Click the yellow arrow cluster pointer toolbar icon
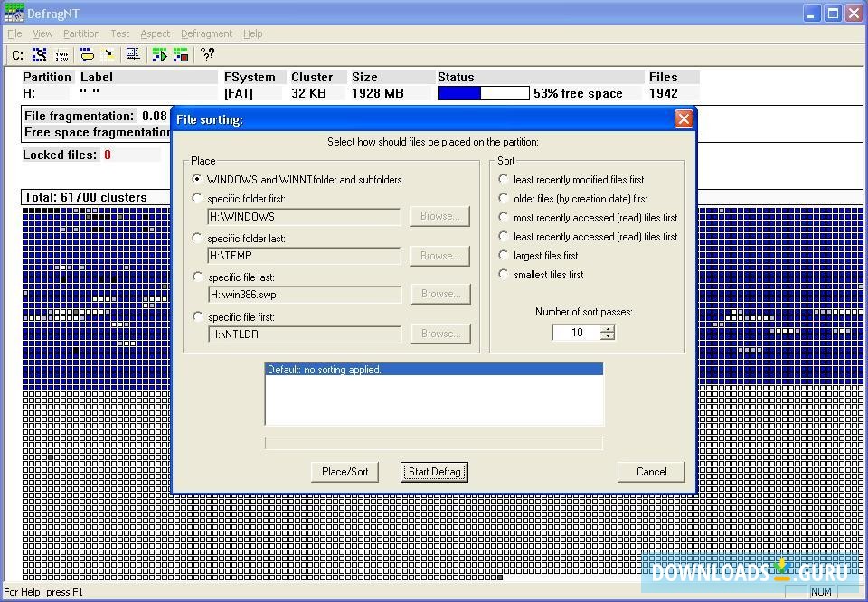868x602 pixels. click(x=109, y=55)
